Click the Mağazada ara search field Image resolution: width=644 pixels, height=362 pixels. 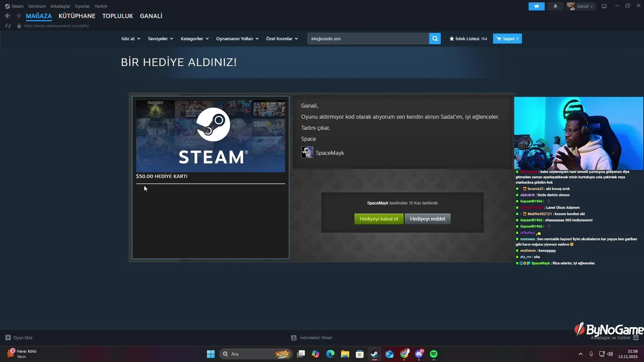point(368,39)
